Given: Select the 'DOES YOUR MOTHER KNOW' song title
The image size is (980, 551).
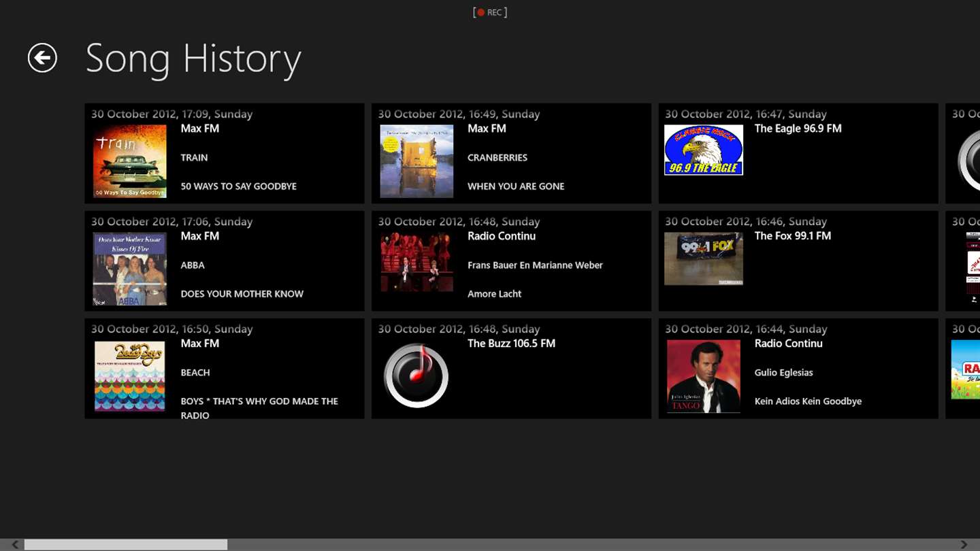Looking at the screenshot, I should tap(242, 294).
